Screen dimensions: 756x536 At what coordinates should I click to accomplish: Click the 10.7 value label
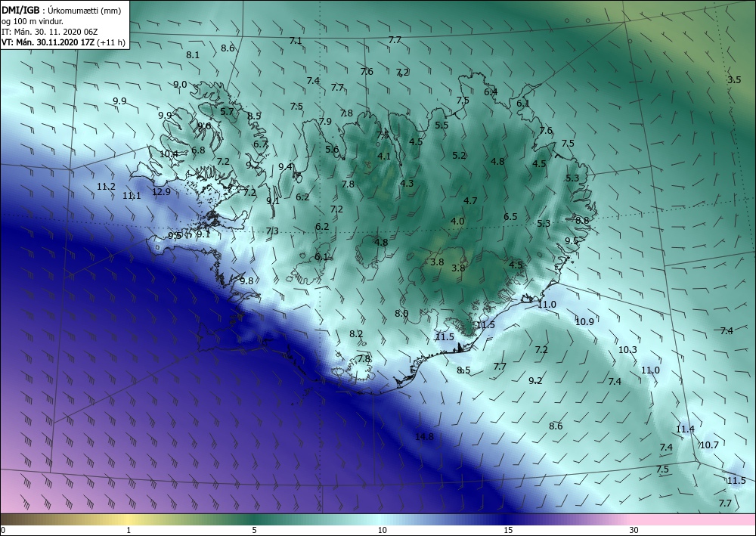tap(709, 445)
